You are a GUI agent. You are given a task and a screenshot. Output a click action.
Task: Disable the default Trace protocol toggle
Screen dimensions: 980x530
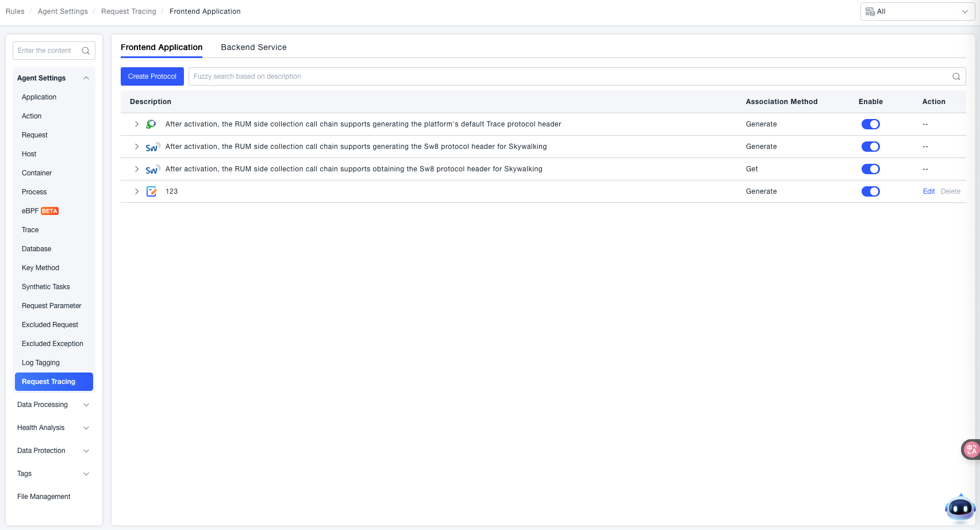(870, 124)
